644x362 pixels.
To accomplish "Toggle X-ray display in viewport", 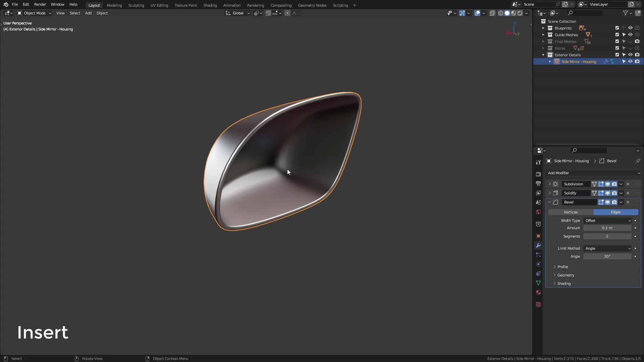I will click(492, 13).
